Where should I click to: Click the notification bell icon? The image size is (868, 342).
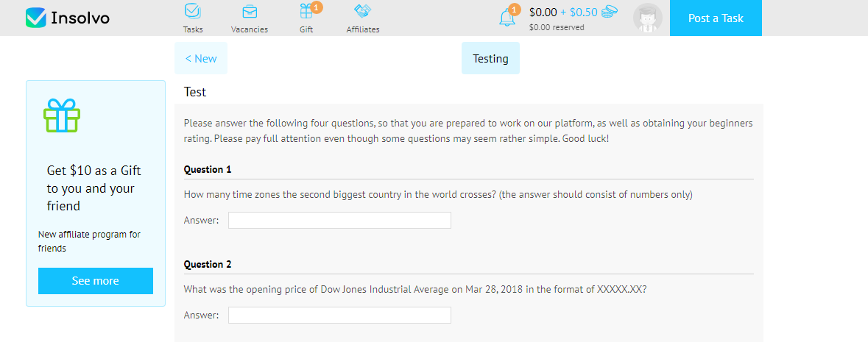507,18
